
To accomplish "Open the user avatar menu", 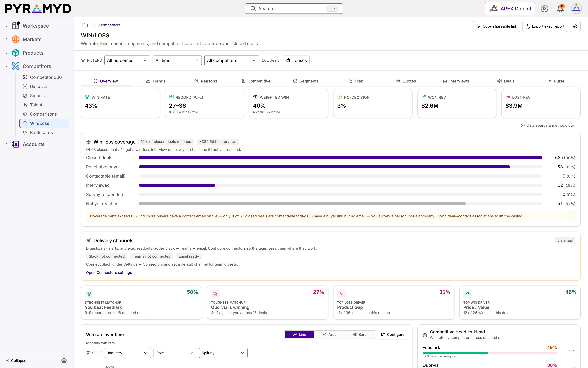I will pyautogui.click(x=576, y=9).
